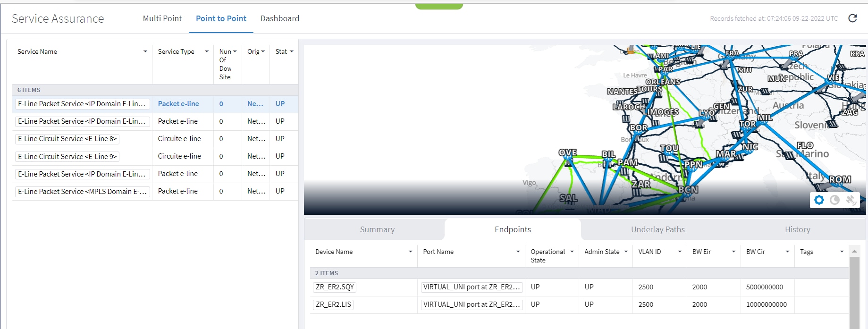868x329 pixels.
Task: Open VLAN ID column menu
Action: 680,252
